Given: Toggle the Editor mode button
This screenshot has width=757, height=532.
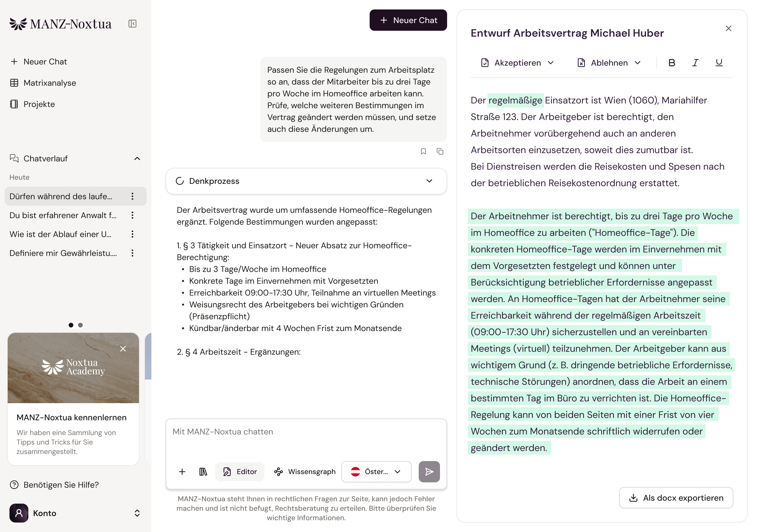Looking at the screenshot, I should [x=240, y=472].
